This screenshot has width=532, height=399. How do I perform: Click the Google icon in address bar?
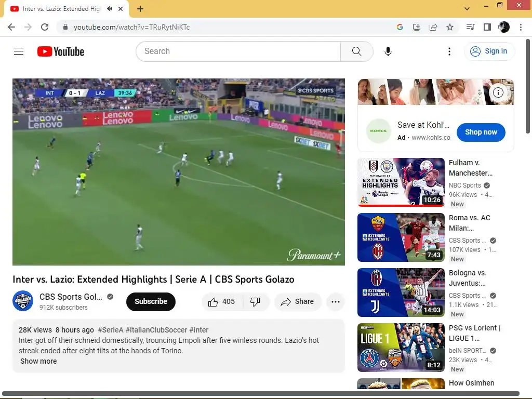pyautogui.click(x=400, y=27)
